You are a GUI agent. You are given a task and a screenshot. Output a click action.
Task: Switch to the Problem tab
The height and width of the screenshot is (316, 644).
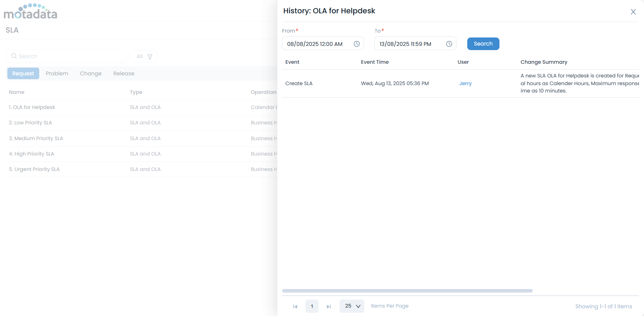57,74
